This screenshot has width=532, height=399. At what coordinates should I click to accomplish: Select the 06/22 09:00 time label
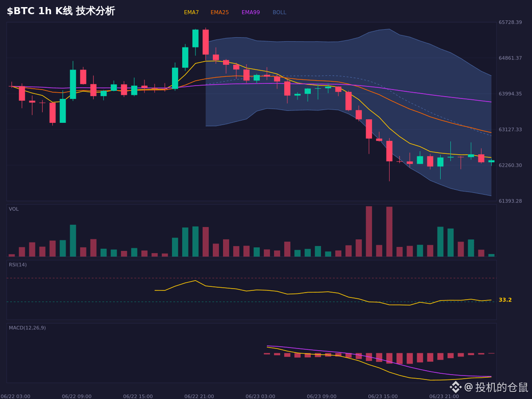point(77,396)
